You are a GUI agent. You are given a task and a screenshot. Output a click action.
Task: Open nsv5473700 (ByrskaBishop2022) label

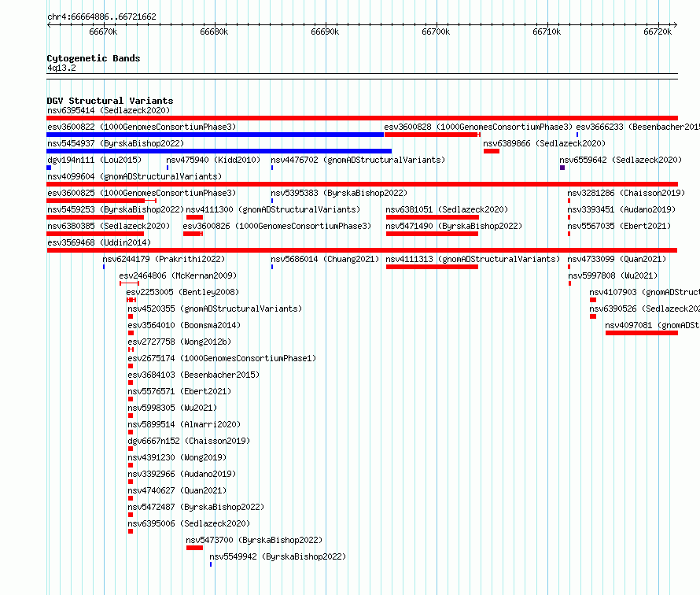[x=255, y=540]
